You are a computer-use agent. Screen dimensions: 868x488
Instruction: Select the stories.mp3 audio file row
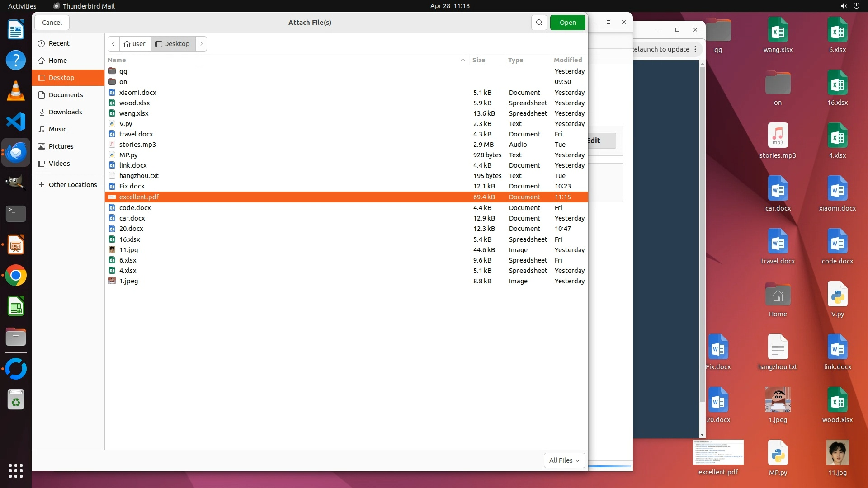tap(137, 145)
